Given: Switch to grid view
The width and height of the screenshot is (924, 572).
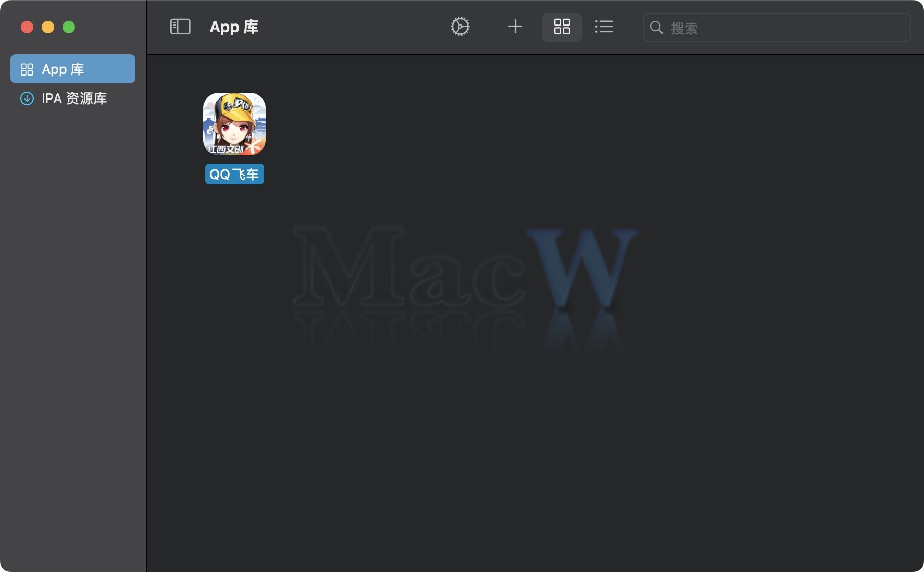Looking at the screenshot, I should [562, 27].
